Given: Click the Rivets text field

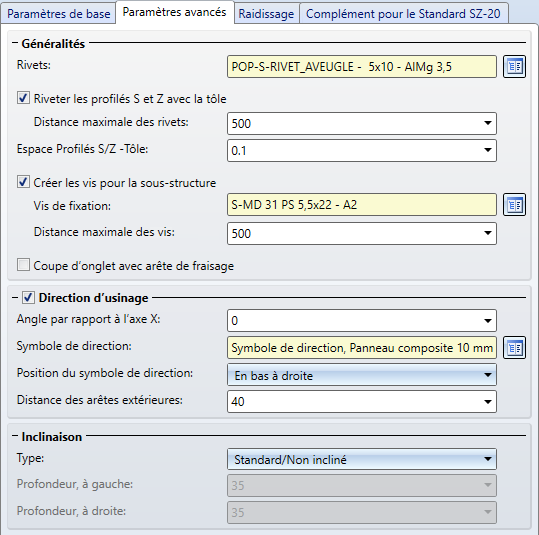Looking at the screenshot, I should [362, 66].
